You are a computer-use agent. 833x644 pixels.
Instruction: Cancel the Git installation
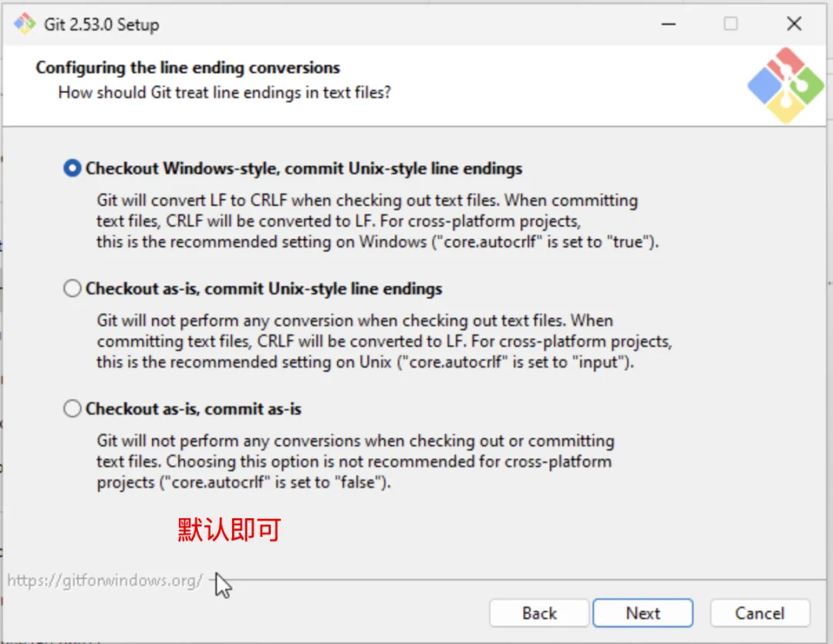(x=760, y=613)
